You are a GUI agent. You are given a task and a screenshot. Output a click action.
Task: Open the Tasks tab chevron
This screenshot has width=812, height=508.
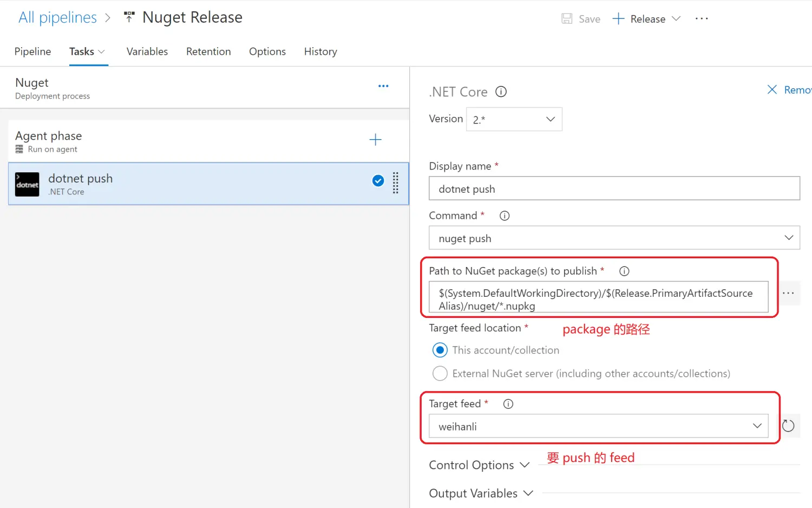tap(101, 52)
